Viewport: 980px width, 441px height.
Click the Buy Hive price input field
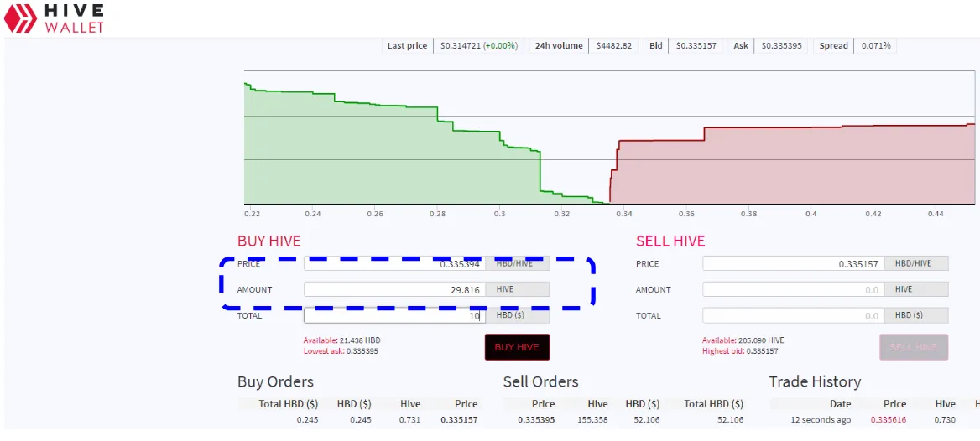coord(395,263)
